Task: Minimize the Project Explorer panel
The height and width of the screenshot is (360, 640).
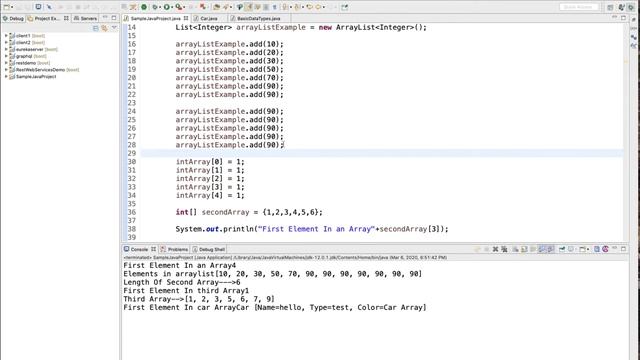Action: point(105,18)
